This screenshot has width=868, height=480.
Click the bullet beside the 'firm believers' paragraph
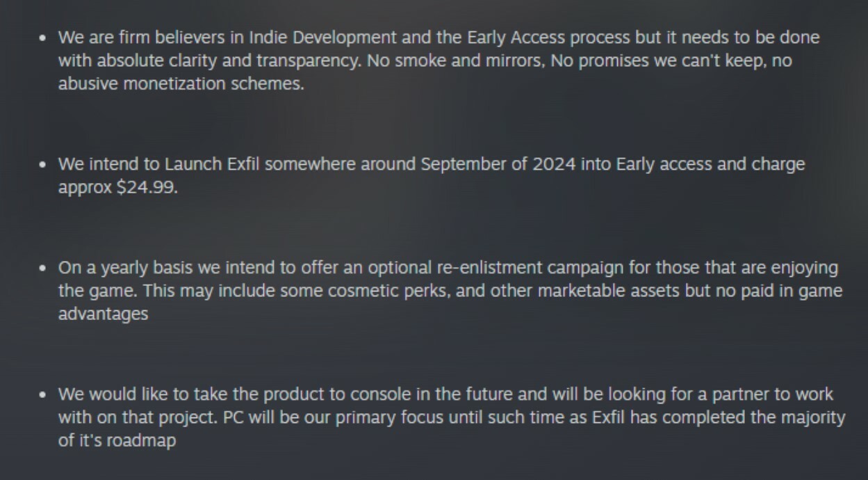44,38
